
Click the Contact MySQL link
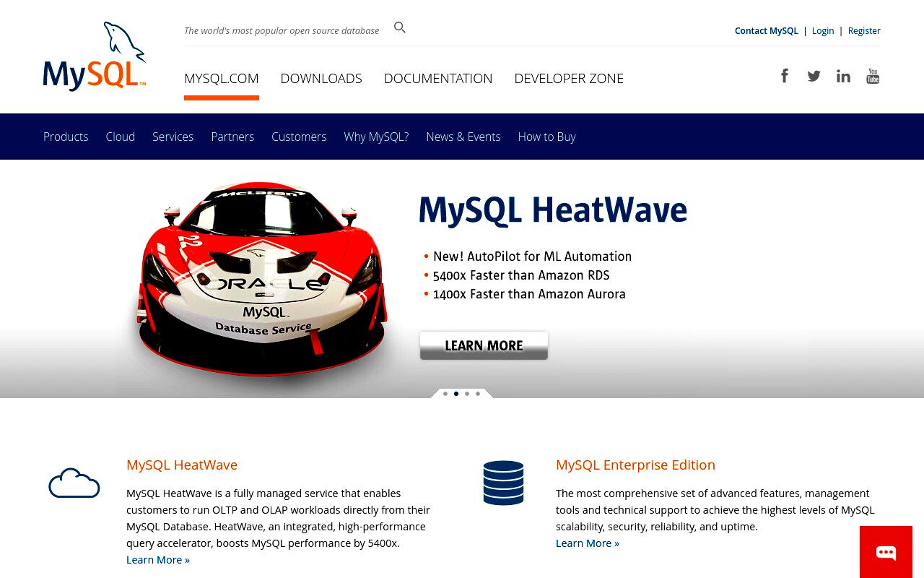(767, 30)
